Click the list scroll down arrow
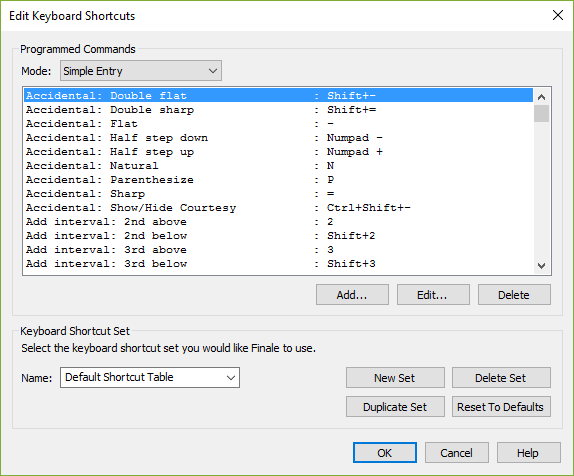The image size is (574, 476). (x=541, y=265)
